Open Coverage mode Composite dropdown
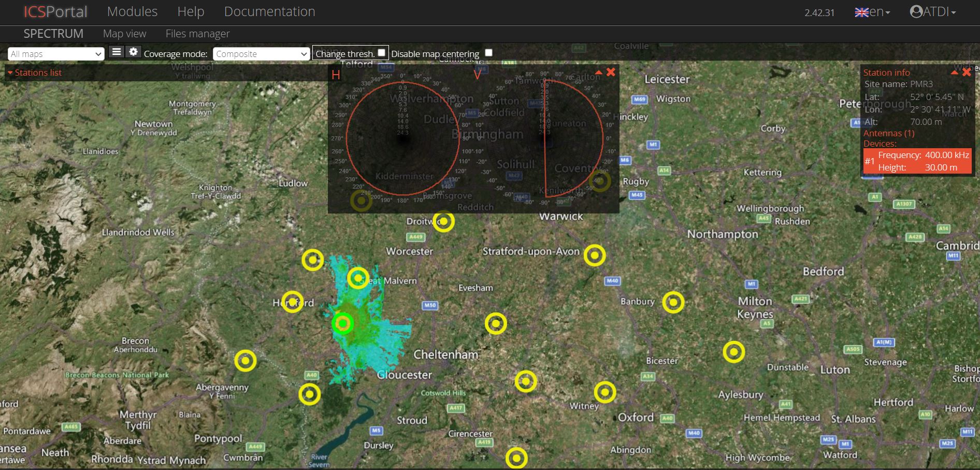 click(261, 54)
